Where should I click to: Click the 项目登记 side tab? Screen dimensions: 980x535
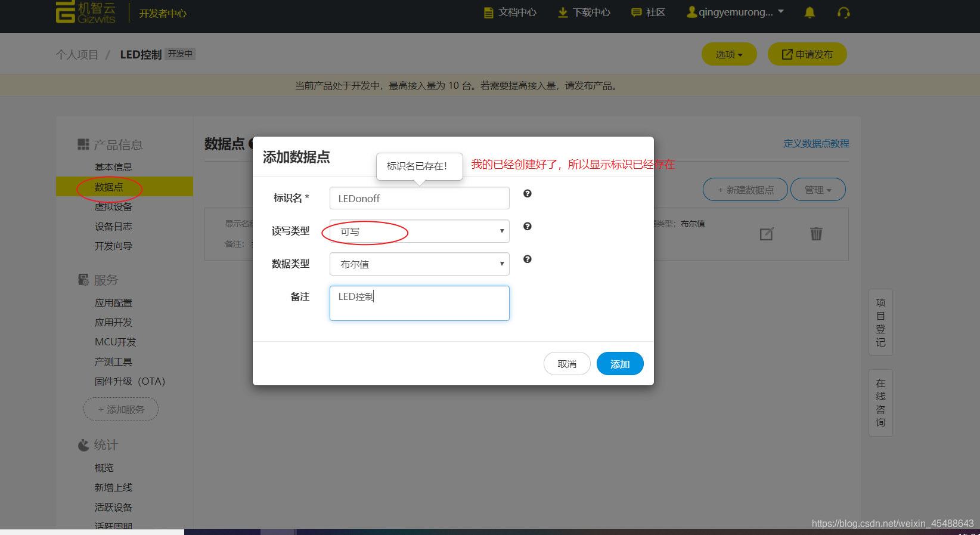click(880, 322)
